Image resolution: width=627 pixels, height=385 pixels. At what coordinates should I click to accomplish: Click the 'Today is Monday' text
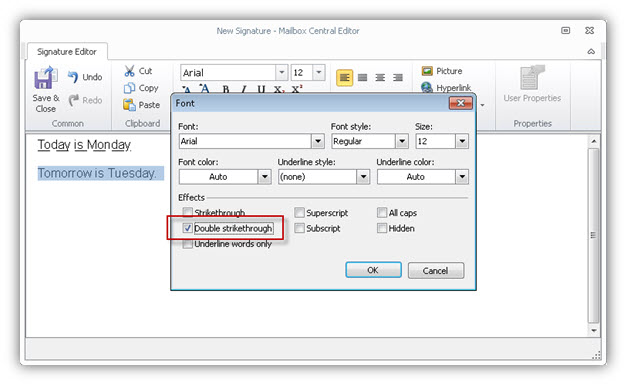pos(84,145)
